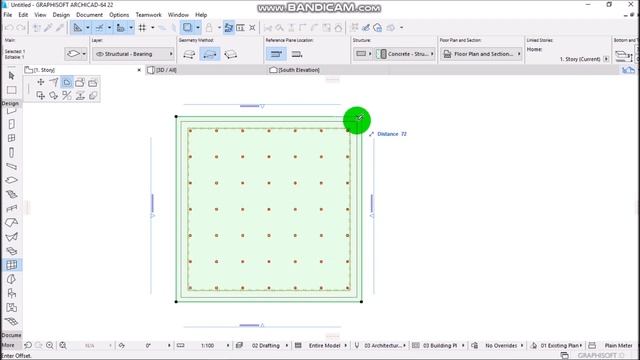Select the Slab tool in toolbox
This screenshot has width=640, height=360.
[11, 180]
